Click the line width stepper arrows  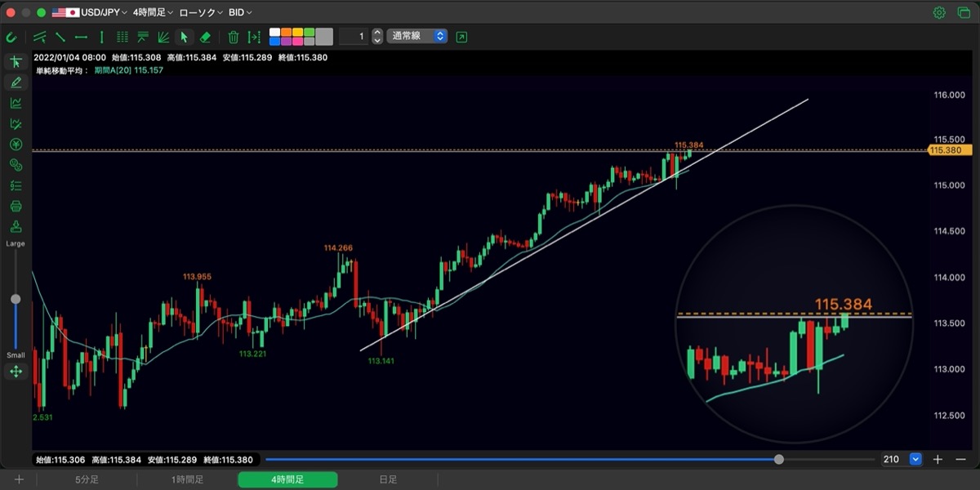(x=376, y=37)
